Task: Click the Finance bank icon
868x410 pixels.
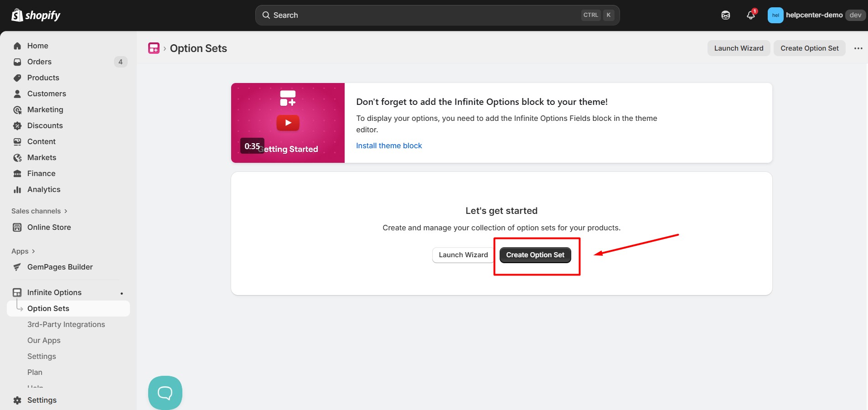Action: pos(17,173)
